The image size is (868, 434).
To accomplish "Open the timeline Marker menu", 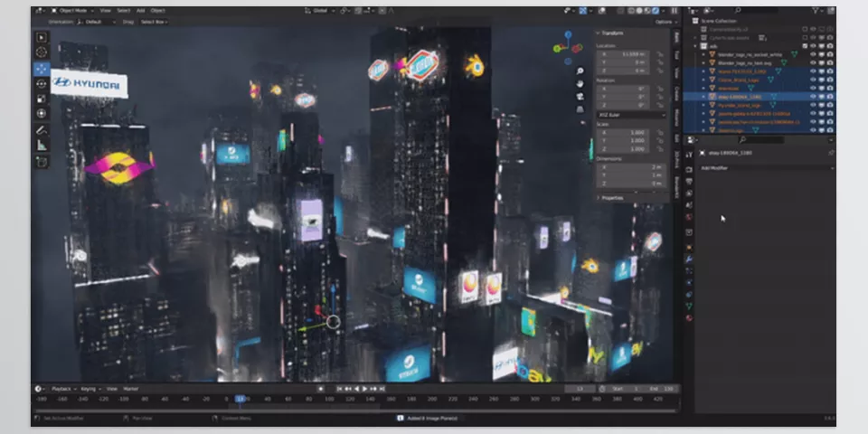I will click(x=130, y=389).
